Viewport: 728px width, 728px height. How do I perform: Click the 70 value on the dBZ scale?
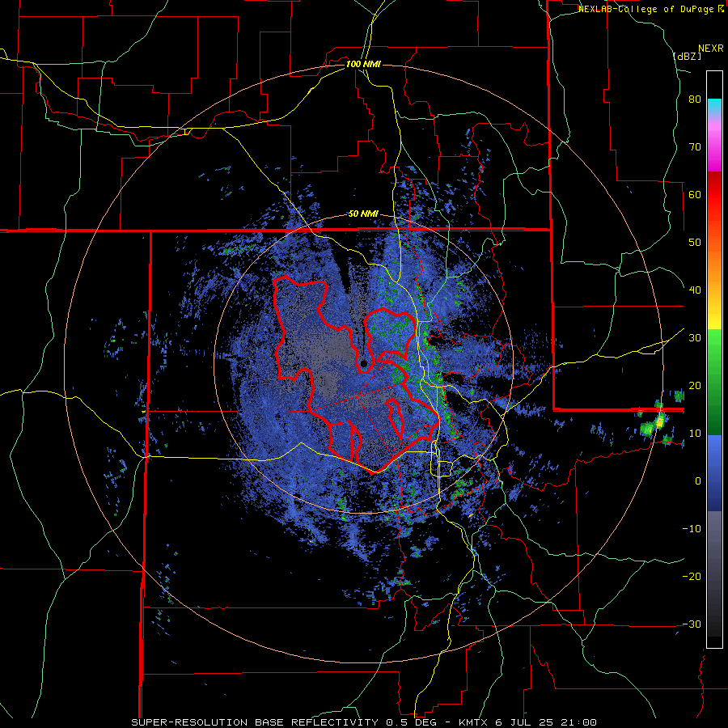(695, 147)
